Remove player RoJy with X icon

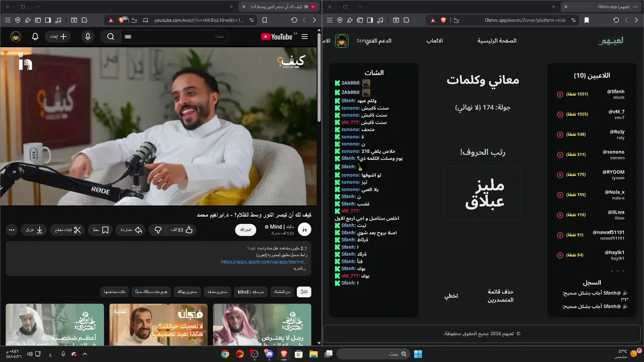click(x=560, y=135)
